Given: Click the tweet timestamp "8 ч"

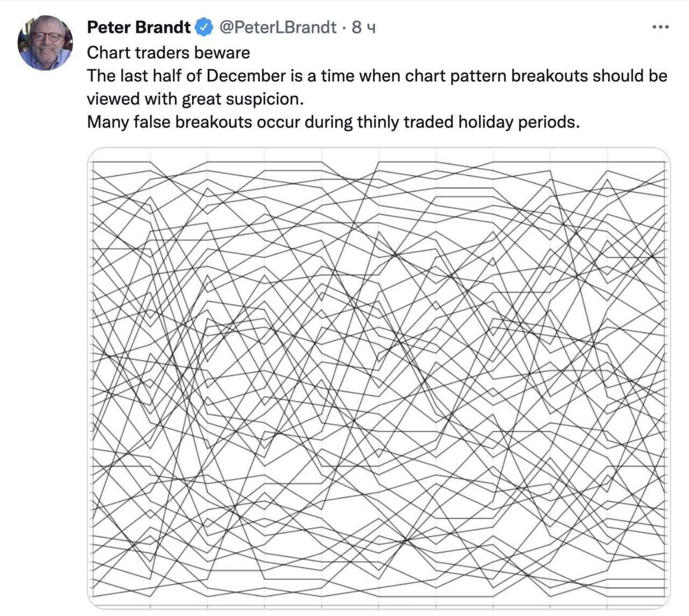Looking at the screenshot, I should [x=363, y=27].
